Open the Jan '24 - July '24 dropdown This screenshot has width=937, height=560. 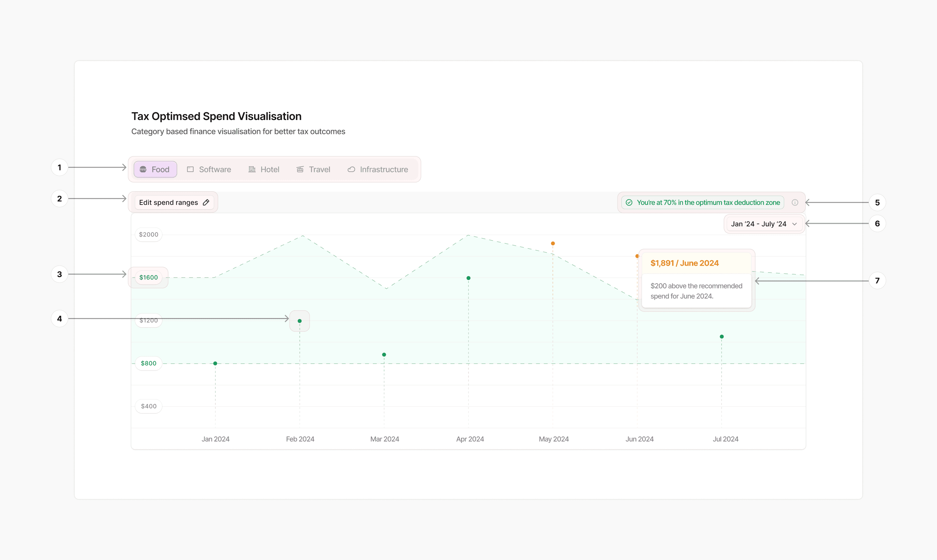pyautogui.click(x=759, y=224)
